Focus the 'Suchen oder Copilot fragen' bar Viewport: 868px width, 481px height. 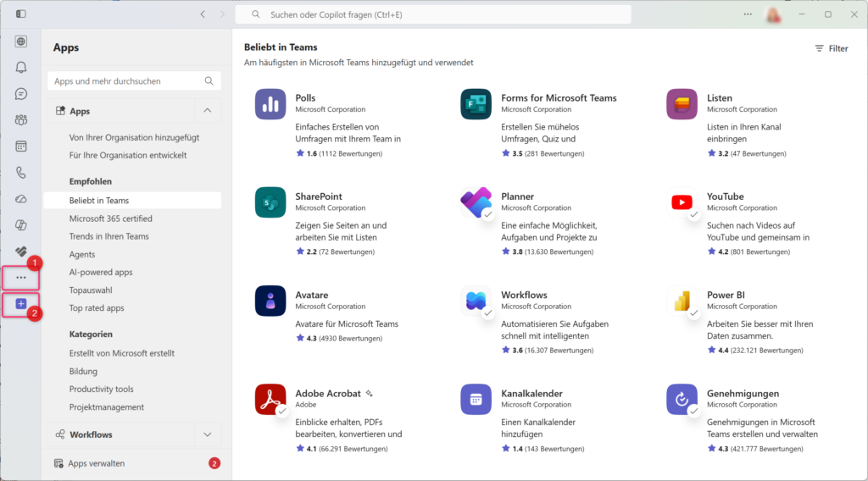point(433,14)
